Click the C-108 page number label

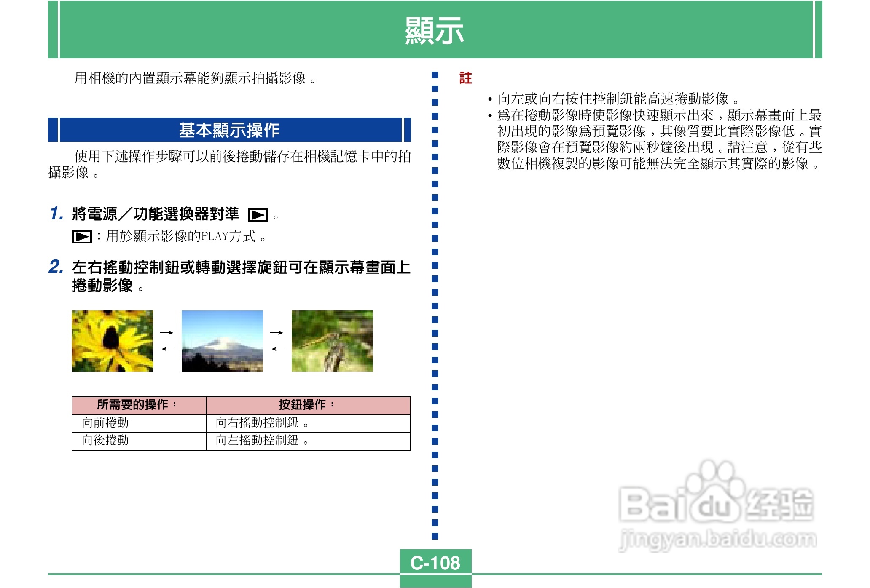coord(435,563)
